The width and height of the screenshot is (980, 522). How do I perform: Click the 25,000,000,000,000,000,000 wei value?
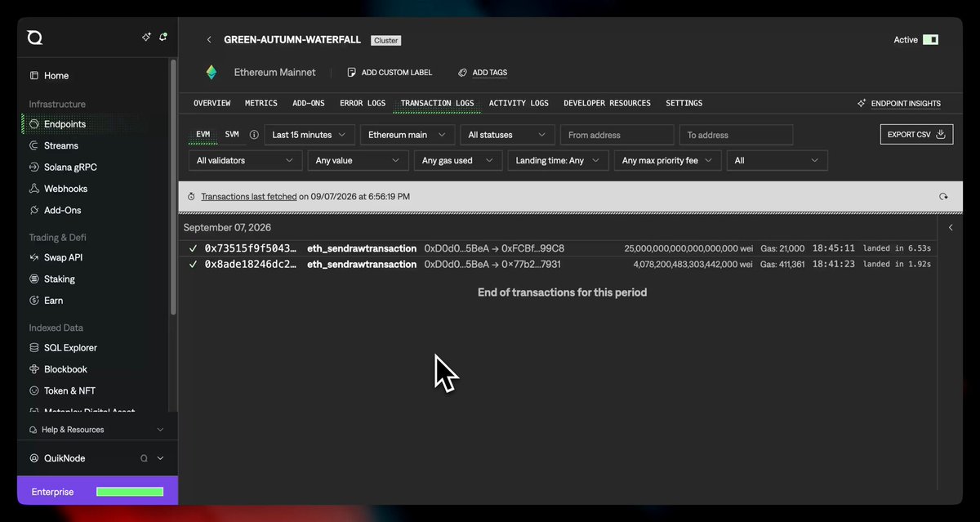(x=688, y=248)
